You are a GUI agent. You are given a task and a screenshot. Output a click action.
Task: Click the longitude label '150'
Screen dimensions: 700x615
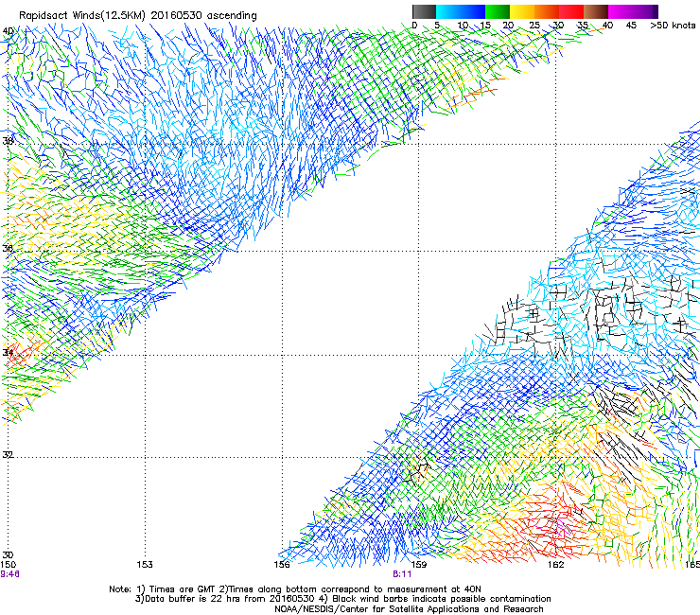[8, 565]
